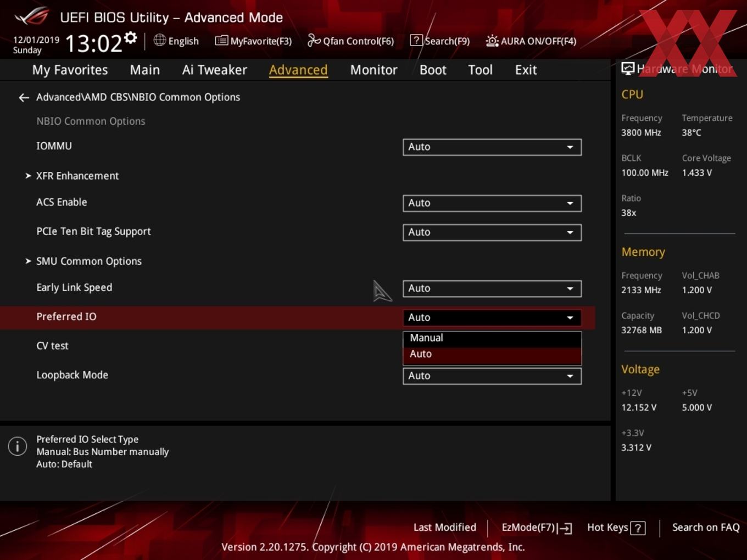This screenshot has height=560, width=747.
Task: Click the CPU frequency 3800 MHz value
Action: click(x=641, y=132)
